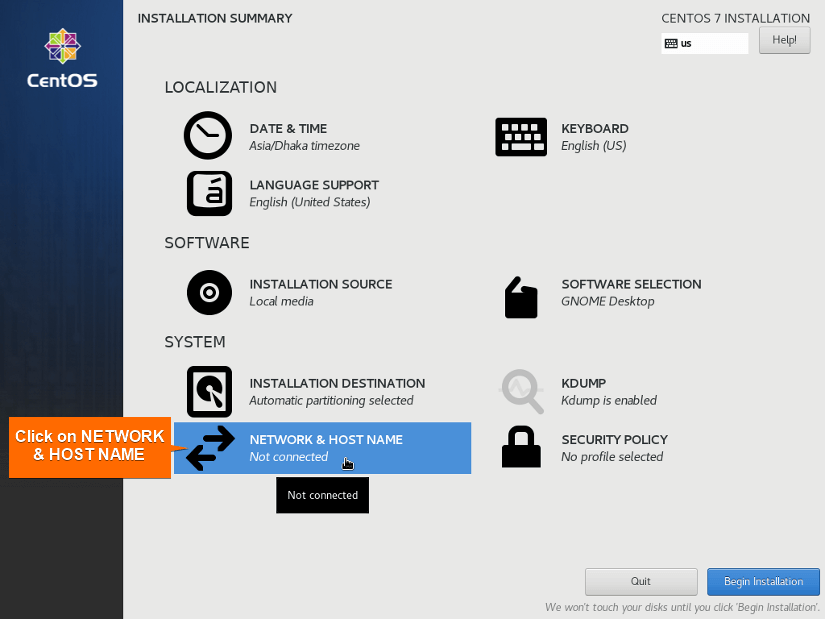Open the Date & Time clock icon
This screenshot has width=825, height=619.
208,135
